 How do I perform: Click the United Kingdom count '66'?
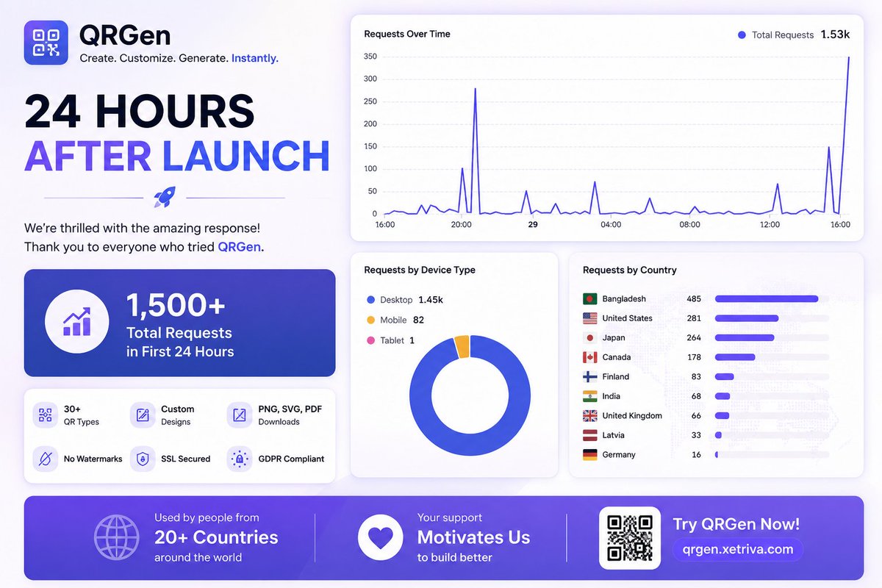point(696,415)
